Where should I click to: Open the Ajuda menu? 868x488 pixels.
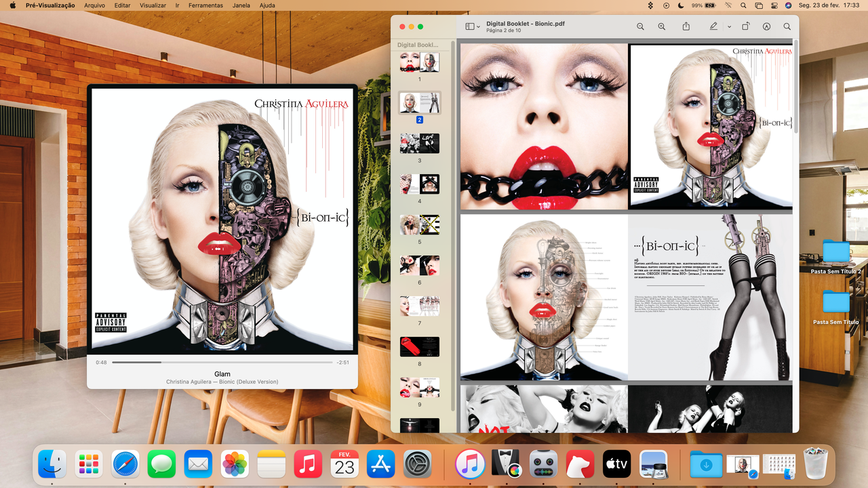pyautogui.click(x=267, y=5)
